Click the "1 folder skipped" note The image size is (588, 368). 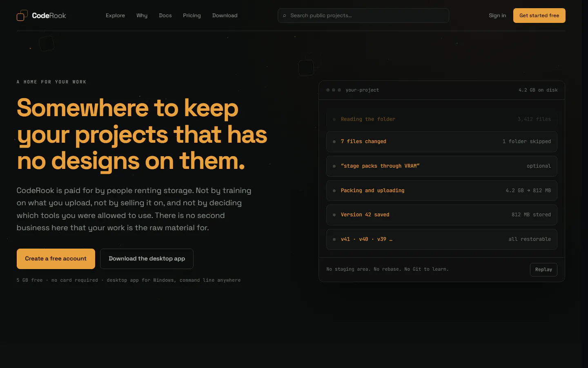click(527, 141)
